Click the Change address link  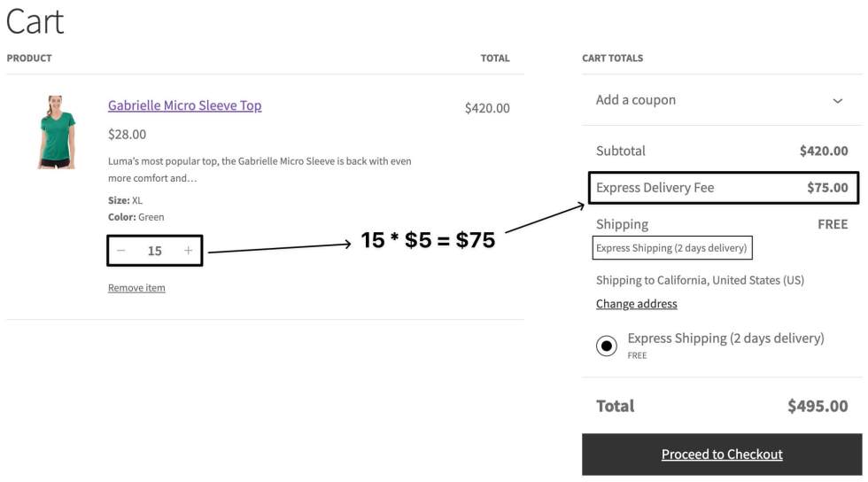[636, 304]
